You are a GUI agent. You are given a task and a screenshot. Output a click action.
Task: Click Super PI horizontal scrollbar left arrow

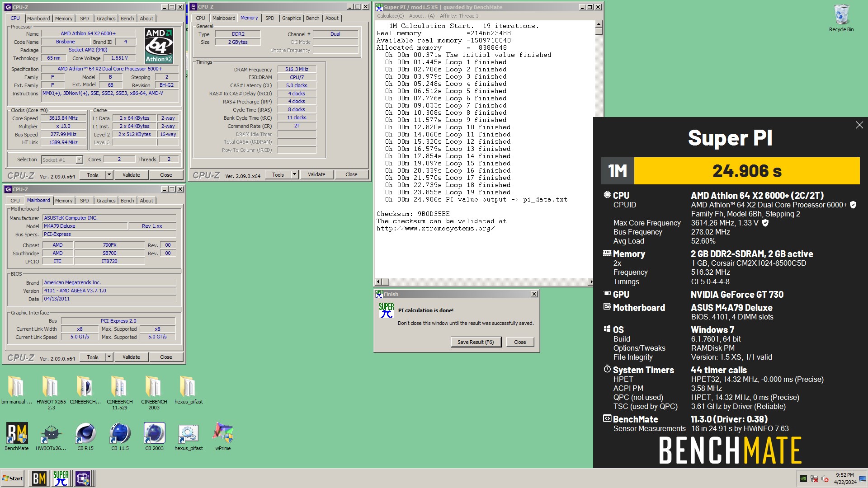[x=379, y=282]
